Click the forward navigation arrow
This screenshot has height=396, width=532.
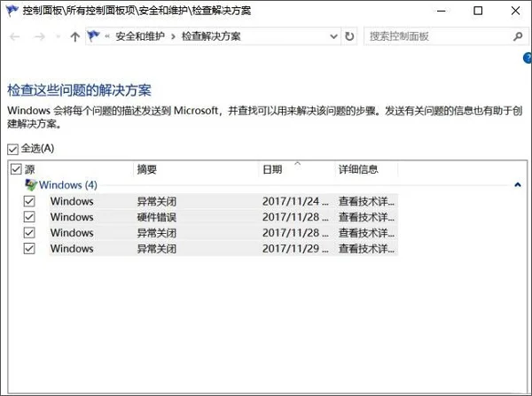pyautogui.click(x=40, y=36)
